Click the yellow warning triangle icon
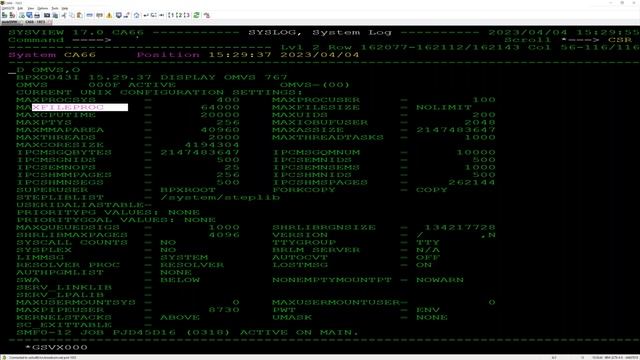This screenshot has height=360, width=640. pos(109,15)
